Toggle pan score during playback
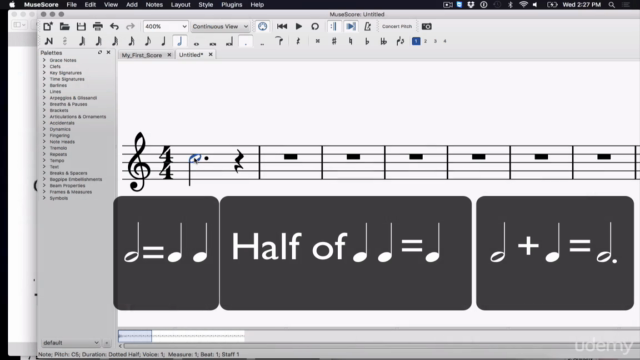Image resolution: width=640 pixels, height=360 pixels. [x=351, y=27]
